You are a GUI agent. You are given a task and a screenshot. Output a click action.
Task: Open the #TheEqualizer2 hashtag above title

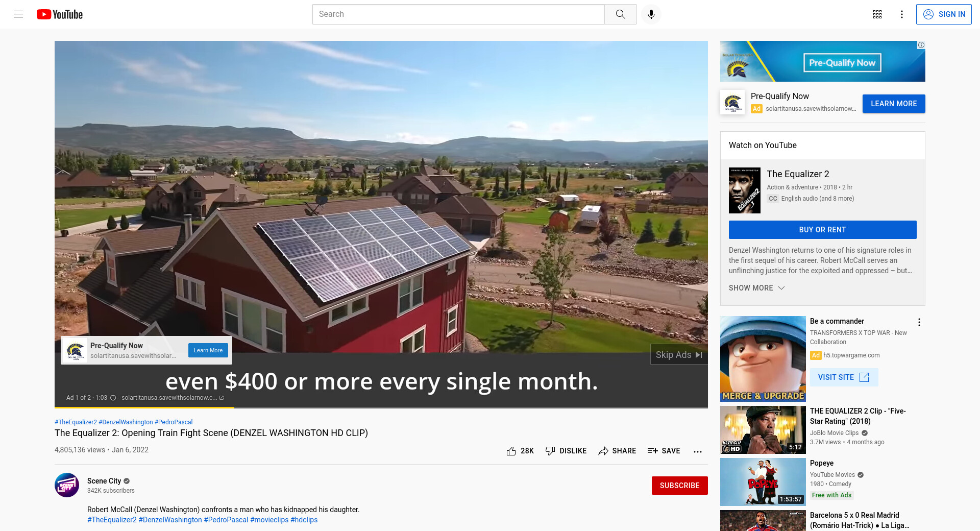76,422
